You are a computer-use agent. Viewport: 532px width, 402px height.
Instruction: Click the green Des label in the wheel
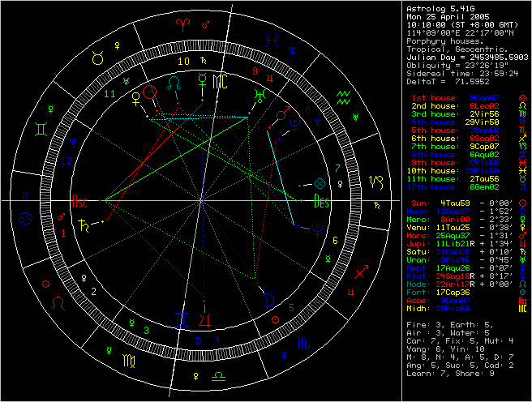(x=322, y=202)
